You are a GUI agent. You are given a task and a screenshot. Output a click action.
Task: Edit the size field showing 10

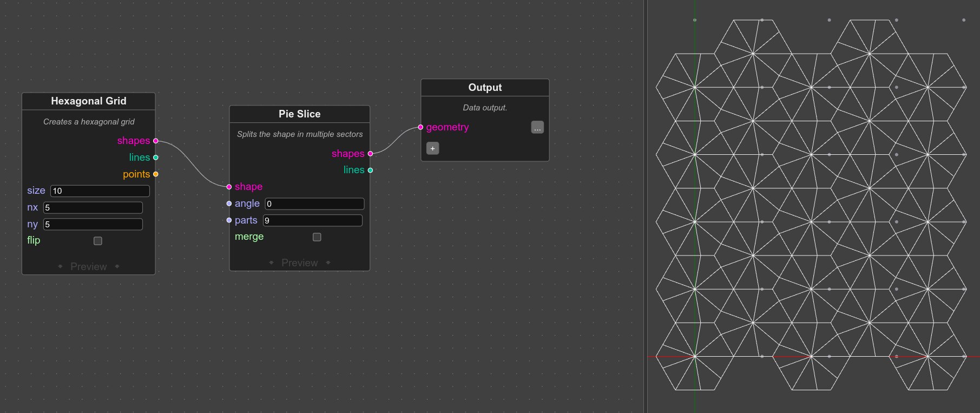100,191
